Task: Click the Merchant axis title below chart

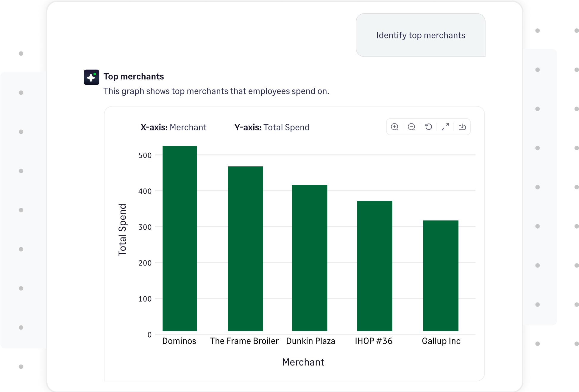Action: click(303, 362)
